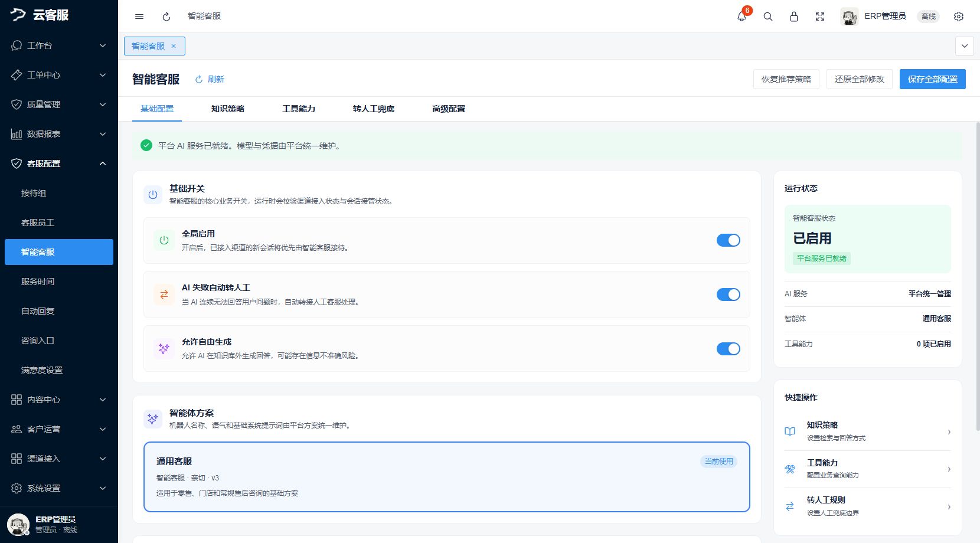Click the 刷新 link
980x543 pixels.
pos(210,79)
